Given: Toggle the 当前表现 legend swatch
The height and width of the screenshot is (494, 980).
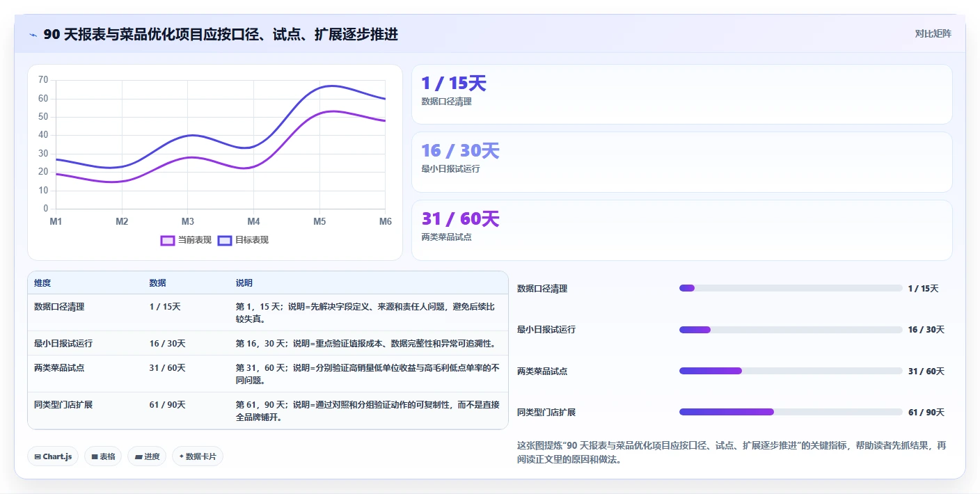Looking at the screenshot, I should click(167, 240).
